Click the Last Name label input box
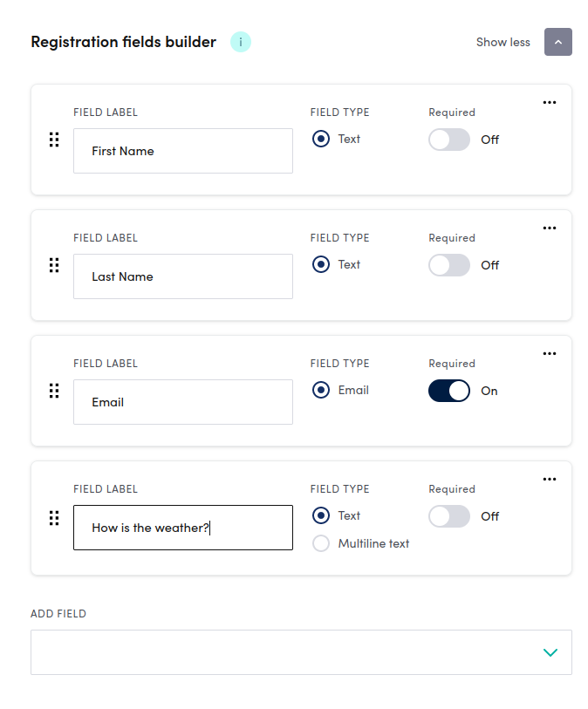588x709 pixels. click(x=183, y=276)
